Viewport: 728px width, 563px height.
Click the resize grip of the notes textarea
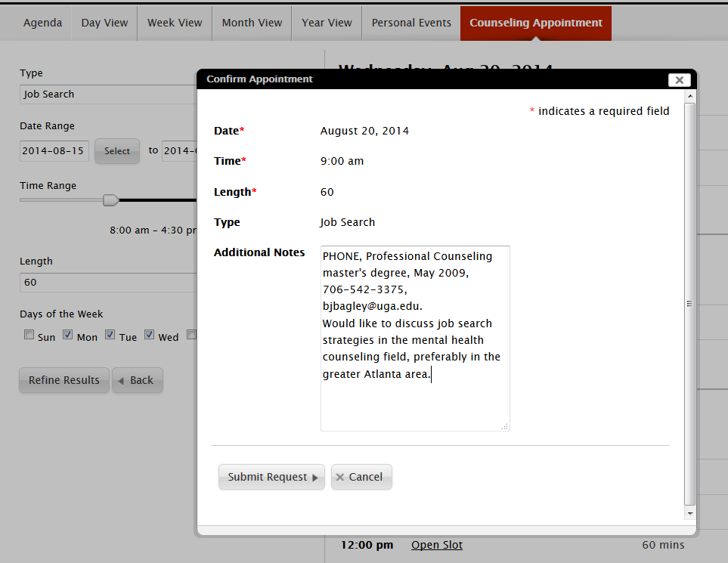coord(505,426)
